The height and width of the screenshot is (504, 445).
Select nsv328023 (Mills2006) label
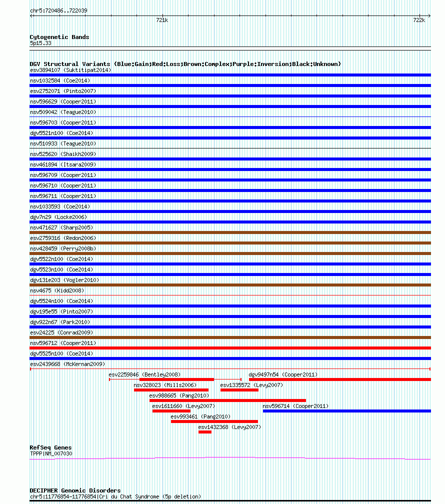[165, 385]
